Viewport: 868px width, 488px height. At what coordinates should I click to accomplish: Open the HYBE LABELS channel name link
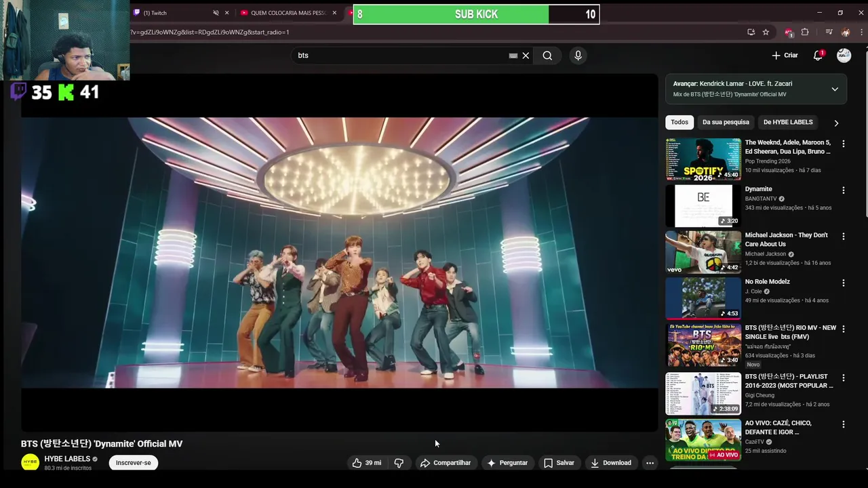[x=67, y=459]
